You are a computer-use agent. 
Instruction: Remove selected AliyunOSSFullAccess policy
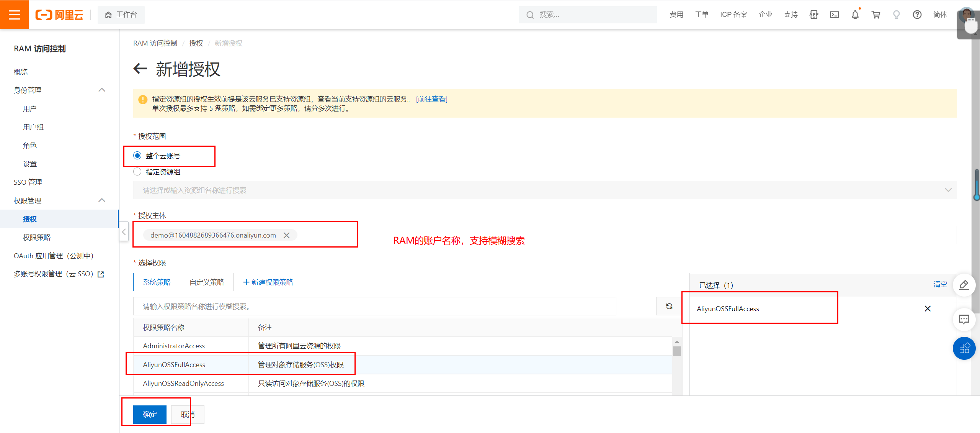tap(928, 308)
